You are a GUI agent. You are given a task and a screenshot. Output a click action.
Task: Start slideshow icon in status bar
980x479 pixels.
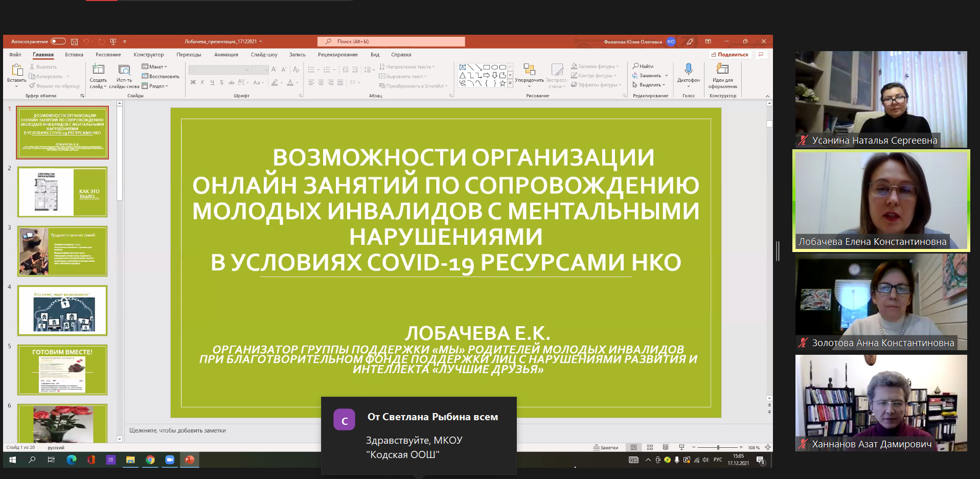pyautogui.click(x=681, y=447)
